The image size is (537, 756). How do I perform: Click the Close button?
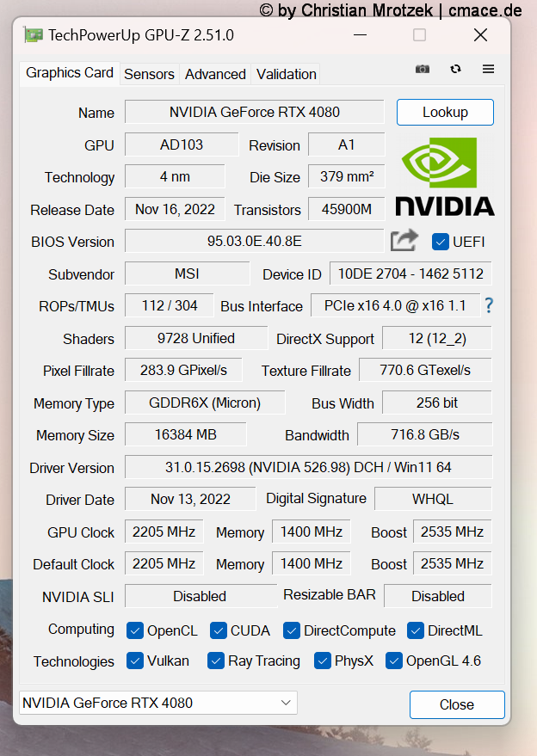tap(457, 704)
